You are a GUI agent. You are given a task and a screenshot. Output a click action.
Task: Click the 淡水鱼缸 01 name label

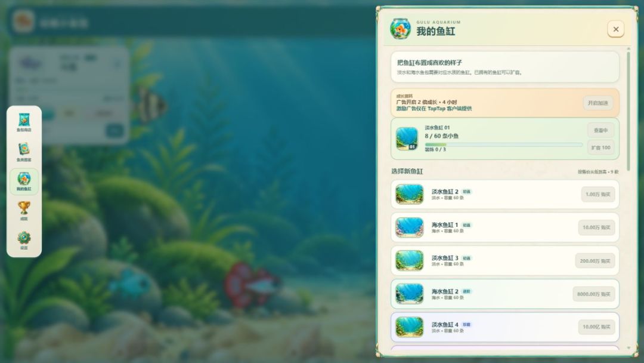click(x=437, y=127)
